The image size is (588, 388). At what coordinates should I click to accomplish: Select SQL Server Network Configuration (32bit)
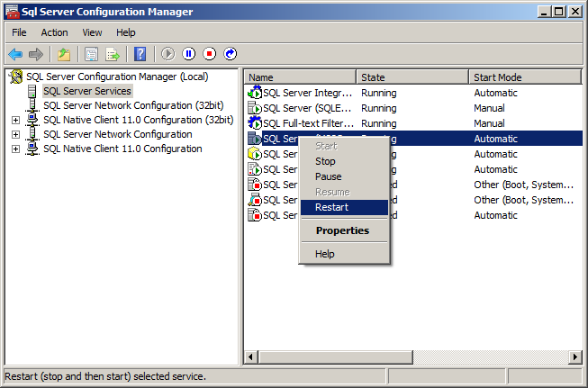point(133,105)
